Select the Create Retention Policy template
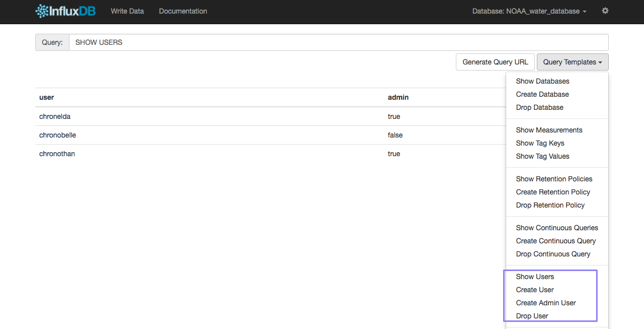The height and width of the screenshot is (329, 644). [553, 192]
